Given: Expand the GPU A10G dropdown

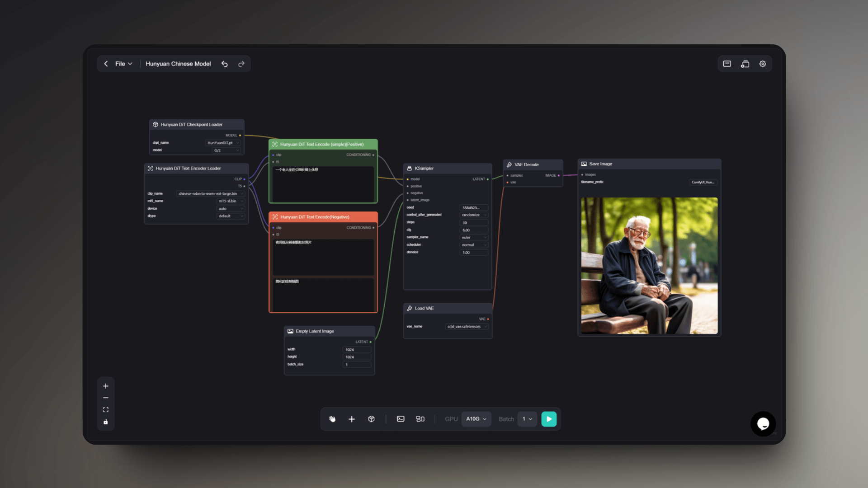Looking at the screenshot, I should coord(476,419).
